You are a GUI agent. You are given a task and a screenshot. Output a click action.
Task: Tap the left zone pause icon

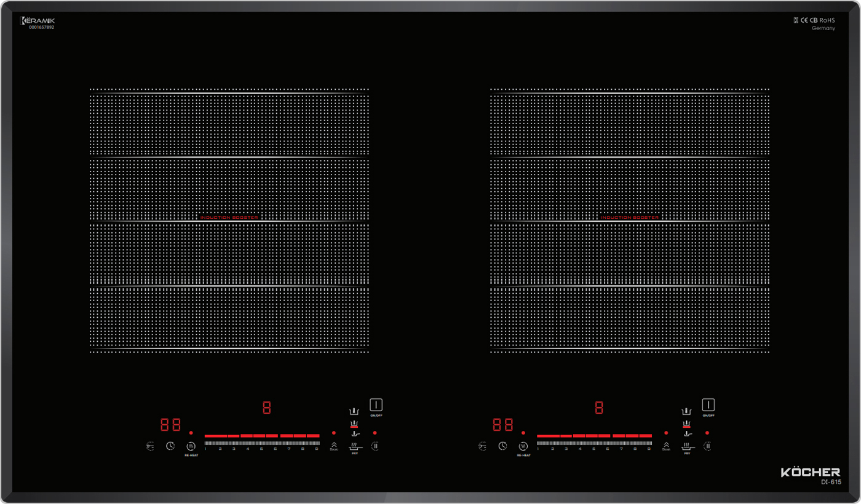click(375, 446)
